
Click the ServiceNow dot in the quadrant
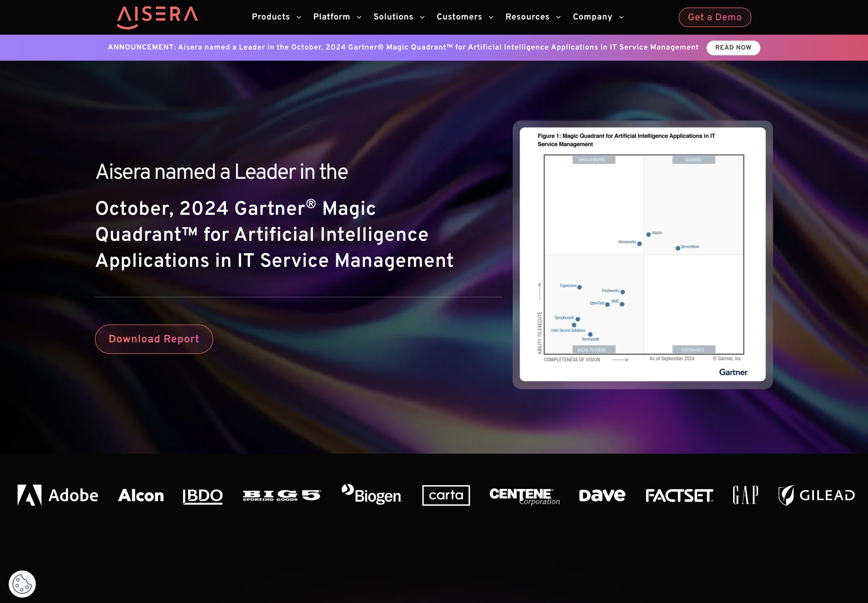click(678, 248)
